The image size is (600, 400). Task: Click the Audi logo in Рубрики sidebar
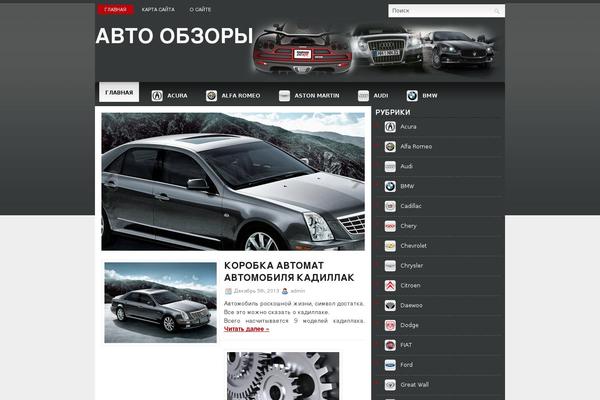390,167
